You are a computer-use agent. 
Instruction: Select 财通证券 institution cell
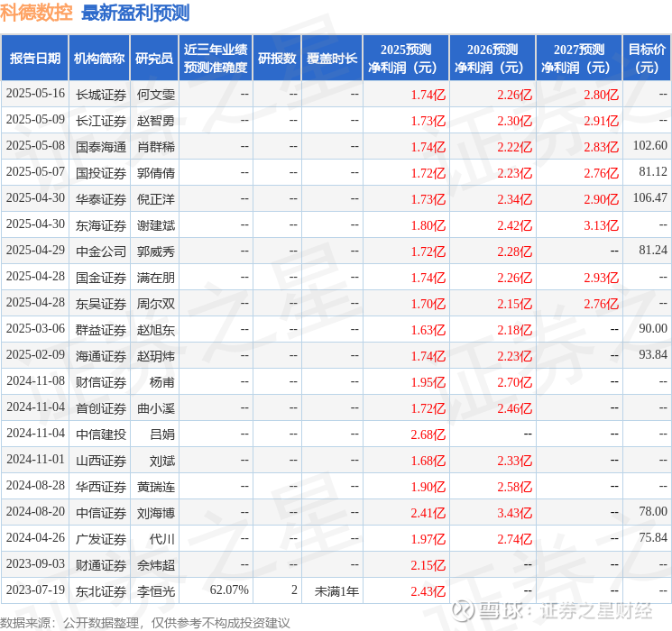coord(101,565)
